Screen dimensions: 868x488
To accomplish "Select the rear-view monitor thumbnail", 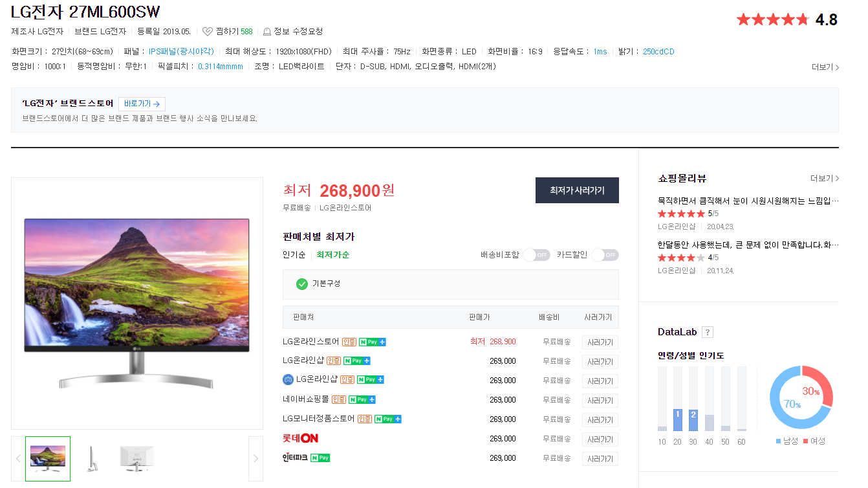I will point(136,458).
